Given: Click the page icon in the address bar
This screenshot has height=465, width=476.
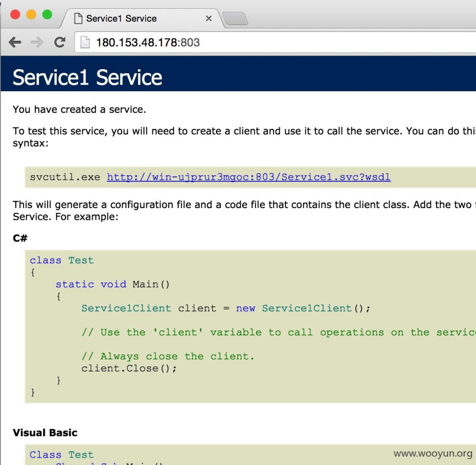Looking at the screenshot, I should (x=85, y=42).
